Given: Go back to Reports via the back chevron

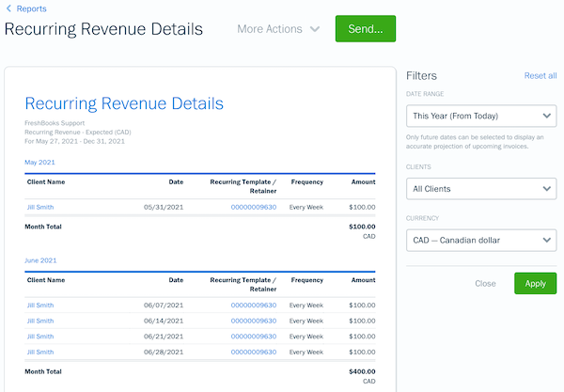Looking at the screenshot, I should point(9,8).
